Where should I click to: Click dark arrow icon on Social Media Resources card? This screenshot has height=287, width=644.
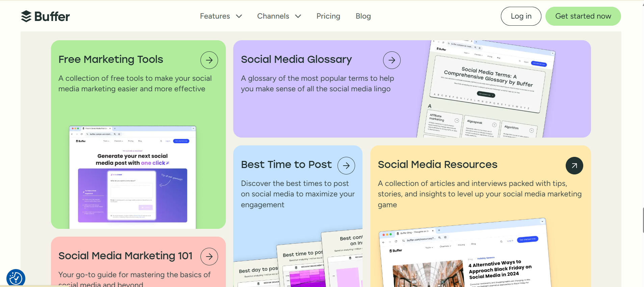click(574, 166)
